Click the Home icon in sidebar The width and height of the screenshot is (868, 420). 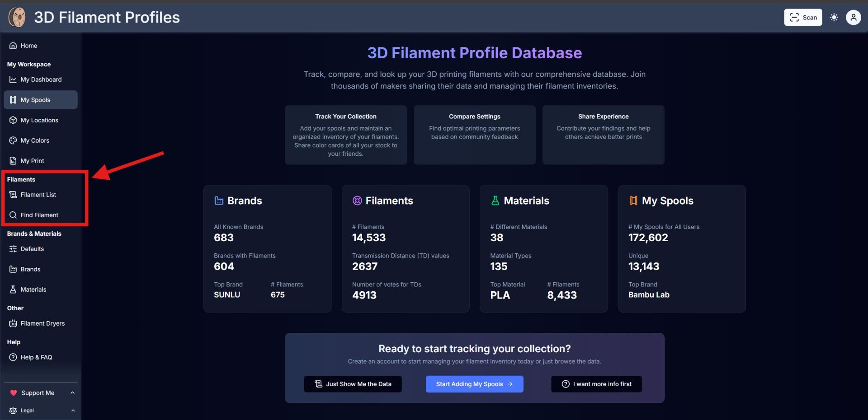[13, 46]
